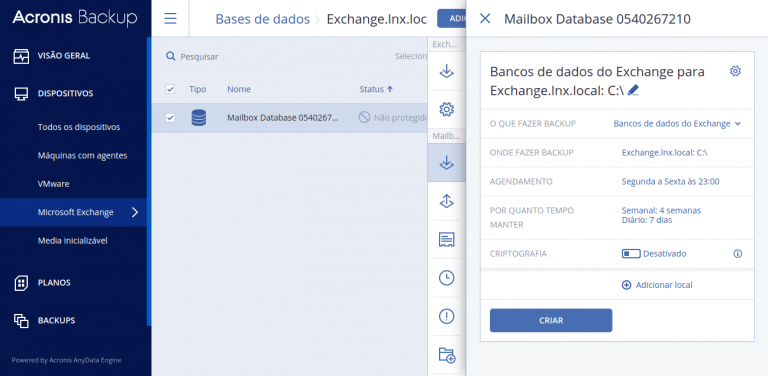The image size is (768, 376).
Task: Click the highlighted Mailbox backup download icon
Action: click(446, 163)
